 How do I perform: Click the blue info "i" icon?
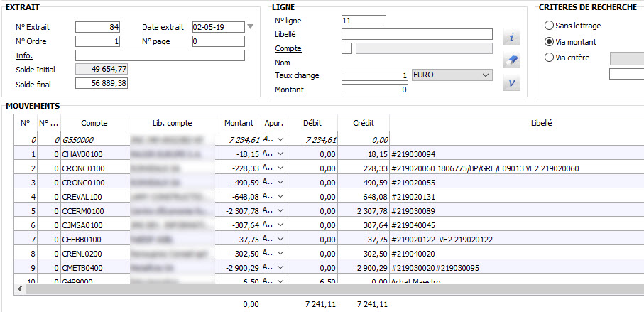(x=512, y=38)
